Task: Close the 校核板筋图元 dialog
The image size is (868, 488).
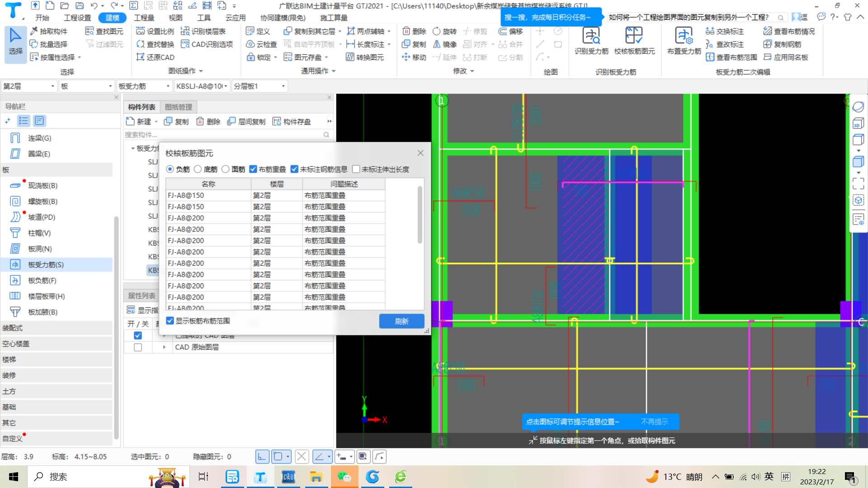Action: pos(420,153)
